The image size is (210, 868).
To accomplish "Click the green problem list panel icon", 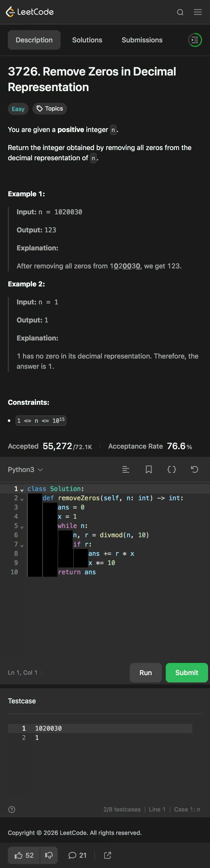I will tap(195, 40).
